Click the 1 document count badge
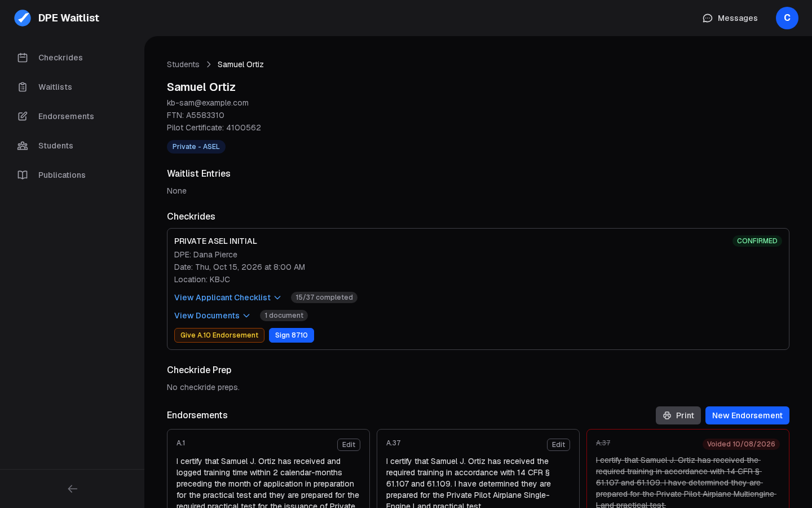The height and width of the screenshot is (508, 812). [284, 316]
